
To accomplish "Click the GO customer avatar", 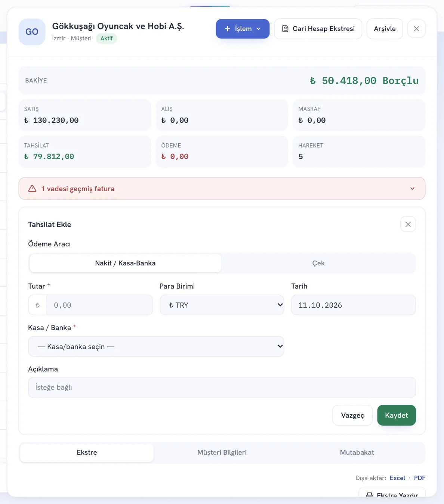I will [32, 32].
